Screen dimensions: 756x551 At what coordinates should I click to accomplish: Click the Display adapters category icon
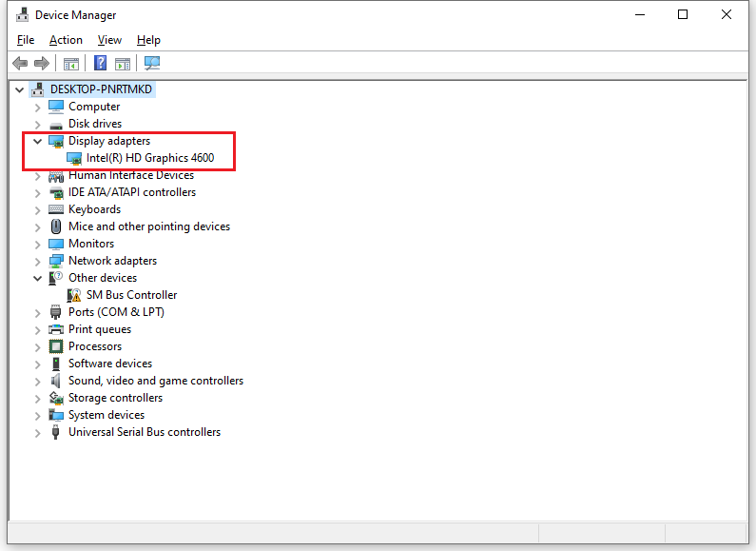point(56,141)
